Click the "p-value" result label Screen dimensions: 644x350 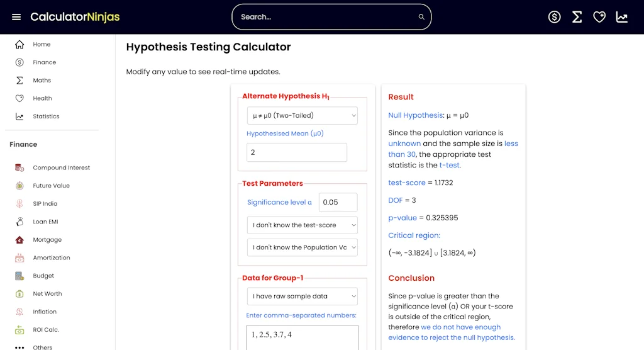coord(402,218)
